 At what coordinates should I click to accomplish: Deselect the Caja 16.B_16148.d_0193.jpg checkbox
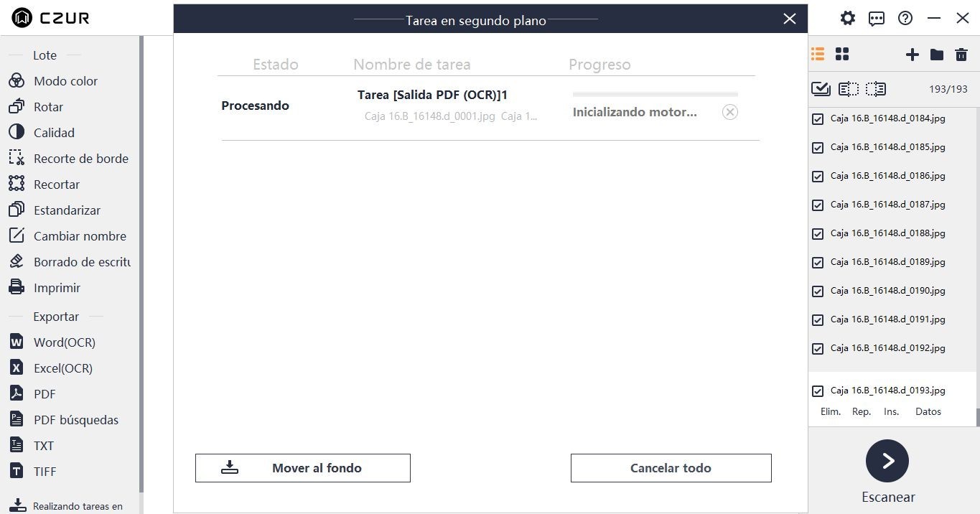(x=818, y=391)
